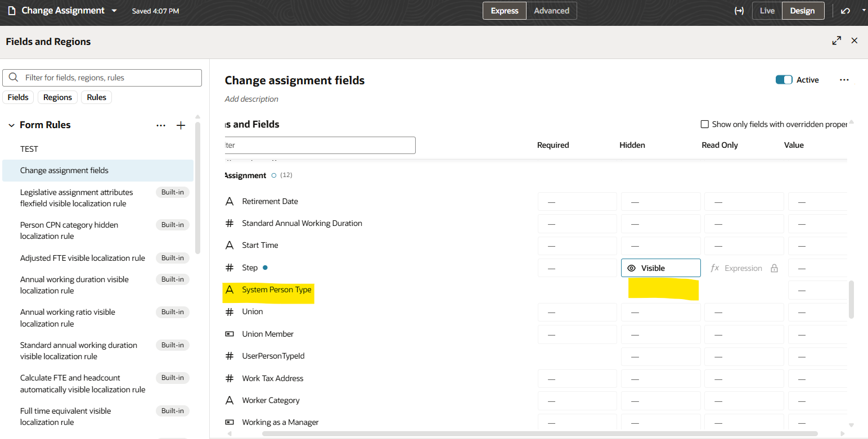Switch to Advanced mode
868x439 pixels.
(551, 11)
